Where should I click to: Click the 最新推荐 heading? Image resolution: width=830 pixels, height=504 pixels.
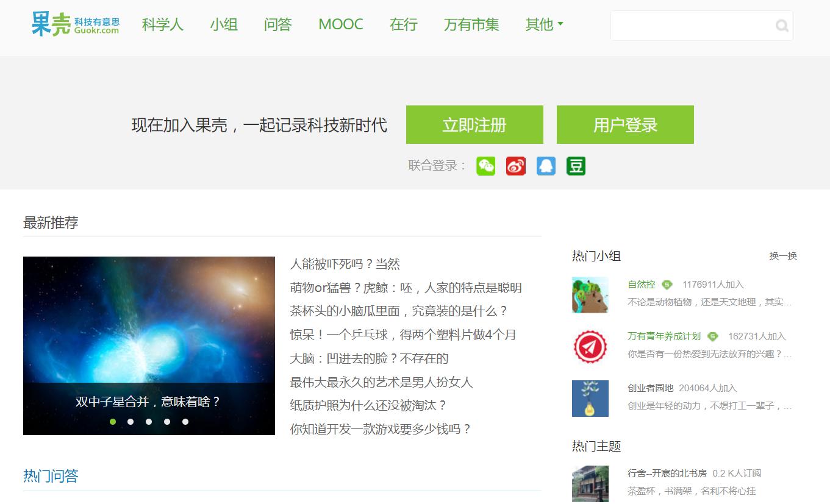pos(51,223)
